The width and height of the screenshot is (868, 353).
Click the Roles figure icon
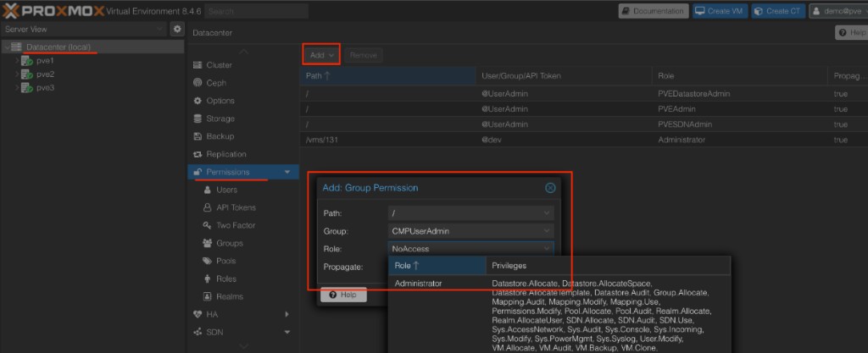(208, 279)
